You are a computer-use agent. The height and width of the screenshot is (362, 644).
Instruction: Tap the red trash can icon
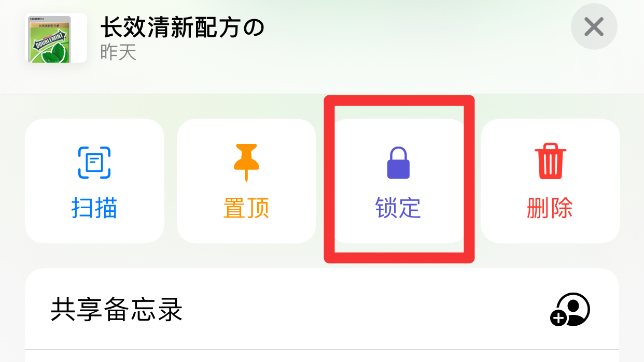tap(550, 162)
